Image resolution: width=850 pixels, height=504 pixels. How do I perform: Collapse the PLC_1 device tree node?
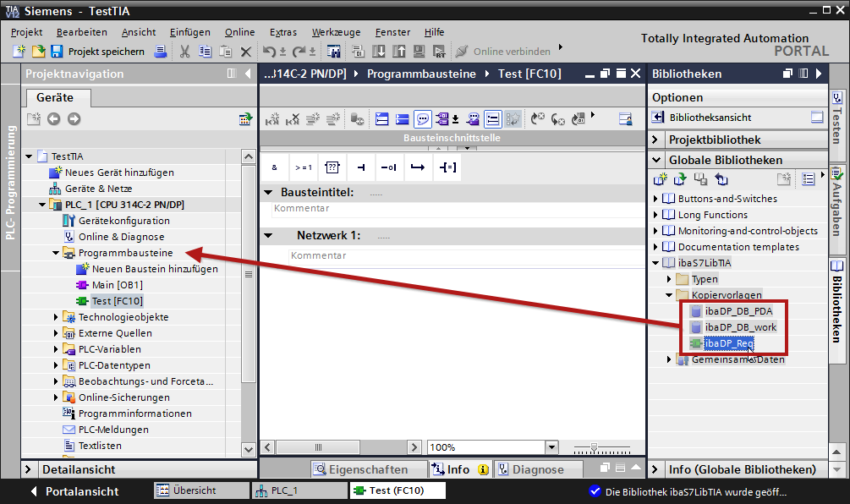[42, 205]
